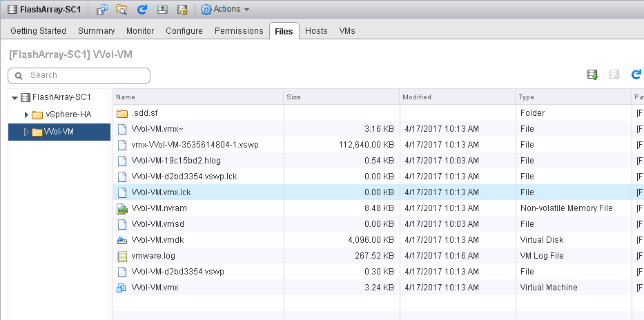Screen dimensions: 644x320
Task: Select VVol-VM-d2bd3354.vswp file name
Action: point(178,272)
